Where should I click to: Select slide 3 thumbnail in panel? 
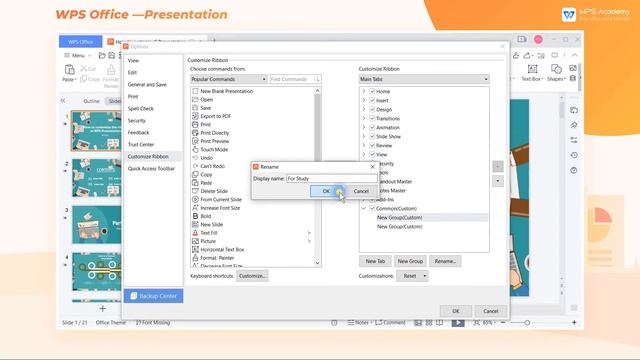97,224
